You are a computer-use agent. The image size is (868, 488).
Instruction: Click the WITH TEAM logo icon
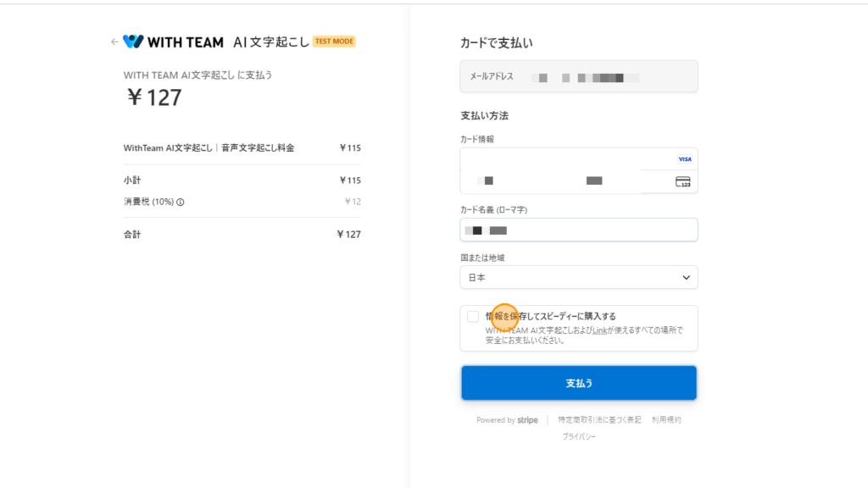pyautogui.click(x=133, y=42)
